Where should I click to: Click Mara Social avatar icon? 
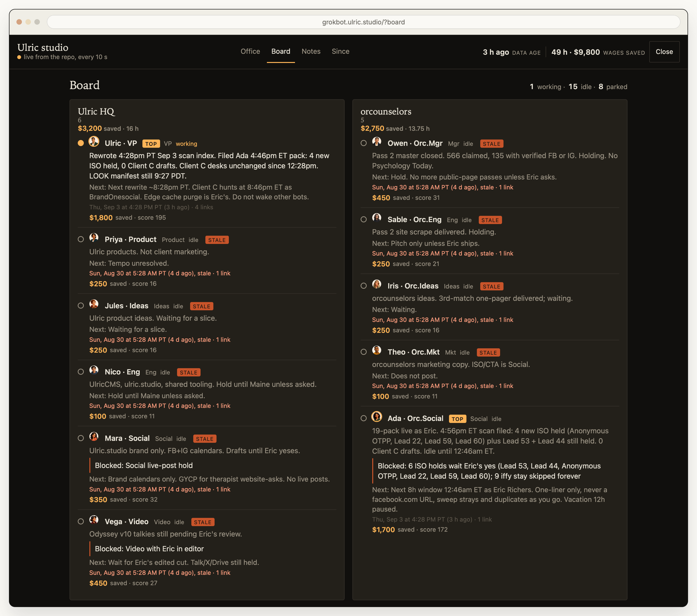94,436
